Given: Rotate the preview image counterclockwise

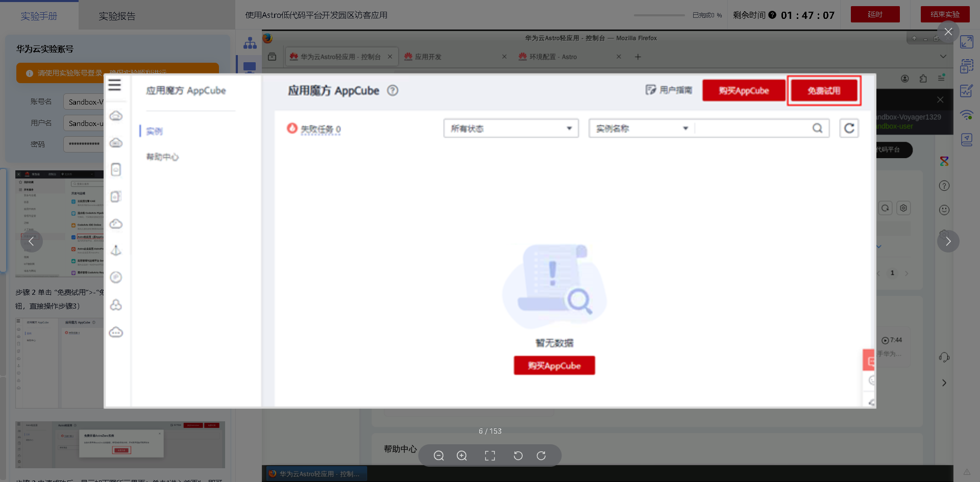Looking at the screenshot, I should [x=518, y=455].
